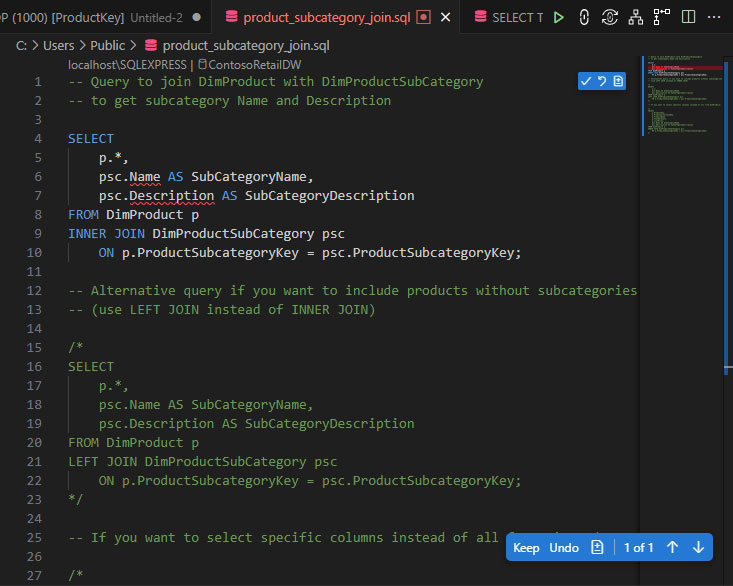This screenshot has width=733, height=586.
Task: Open the Public breadcrumb segment
Action: point(108,46)
